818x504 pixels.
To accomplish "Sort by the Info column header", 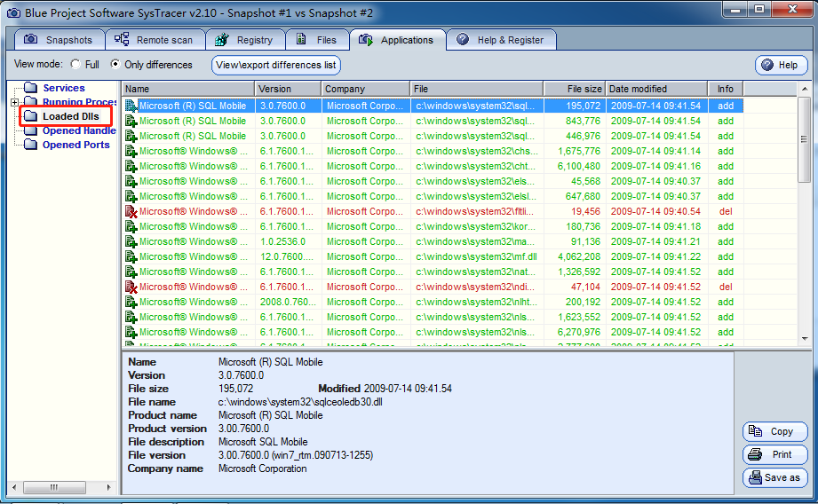I will pos(726,89).
